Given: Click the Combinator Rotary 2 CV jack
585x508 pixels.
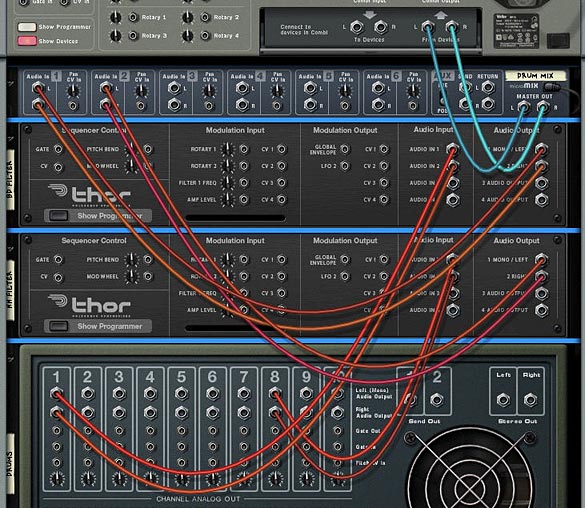Looking at the screenshot, I should pos(205,17).
